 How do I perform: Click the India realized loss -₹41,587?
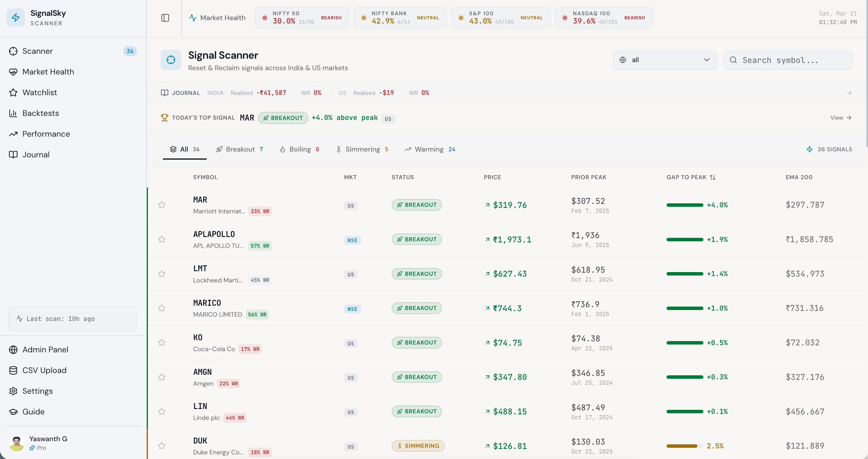(271, 93)
